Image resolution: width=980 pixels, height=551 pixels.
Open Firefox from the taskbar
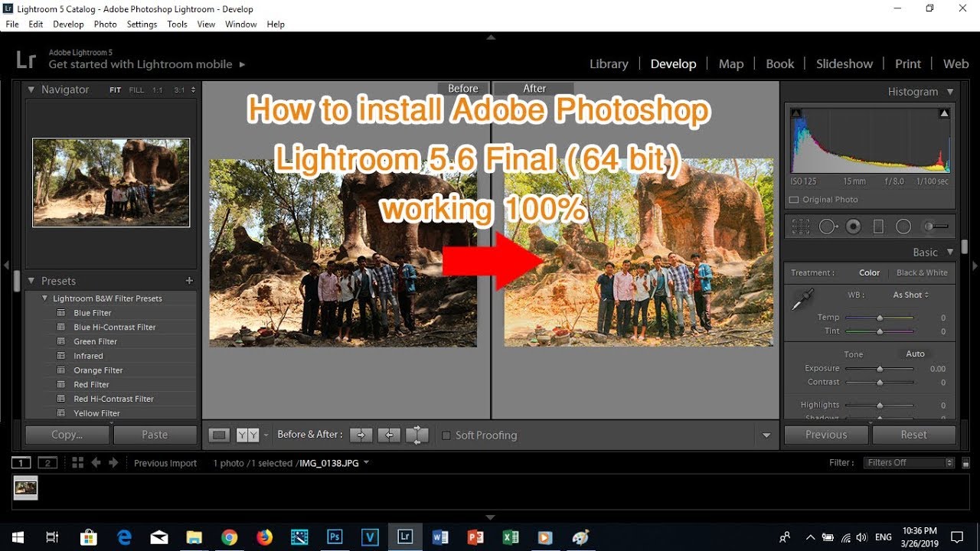[264, 536]
